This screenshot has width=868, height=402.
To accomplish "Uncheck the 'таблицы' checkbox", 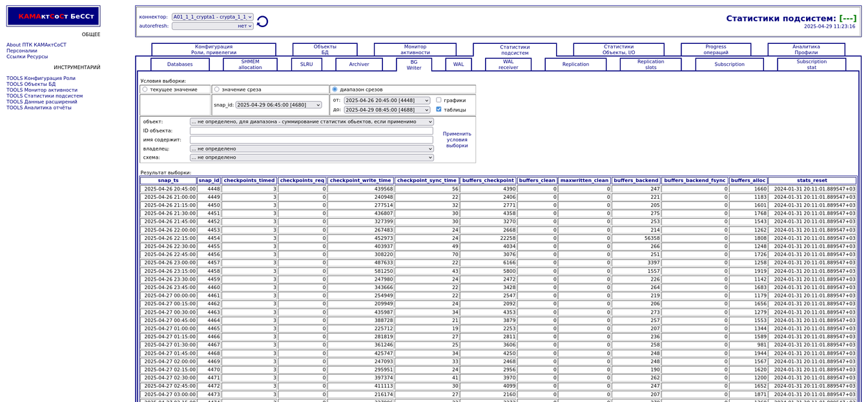I will point(439,110).
